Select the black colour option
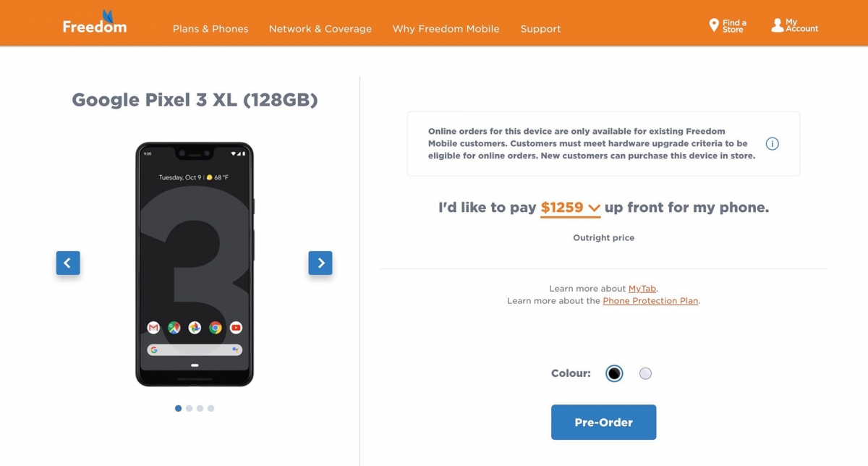868x466 pixels. pyautogui.click(x=613, y=373)
